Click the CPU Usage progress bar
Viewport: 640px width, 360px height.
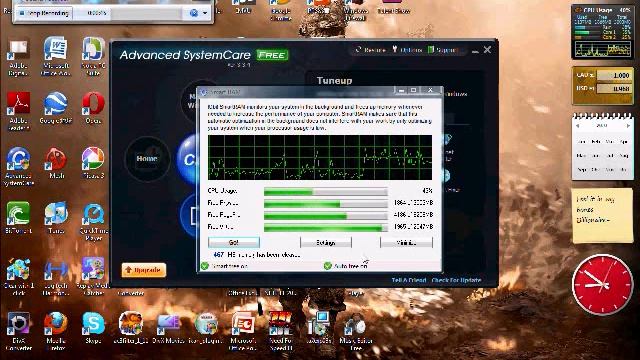click(326, 191)
